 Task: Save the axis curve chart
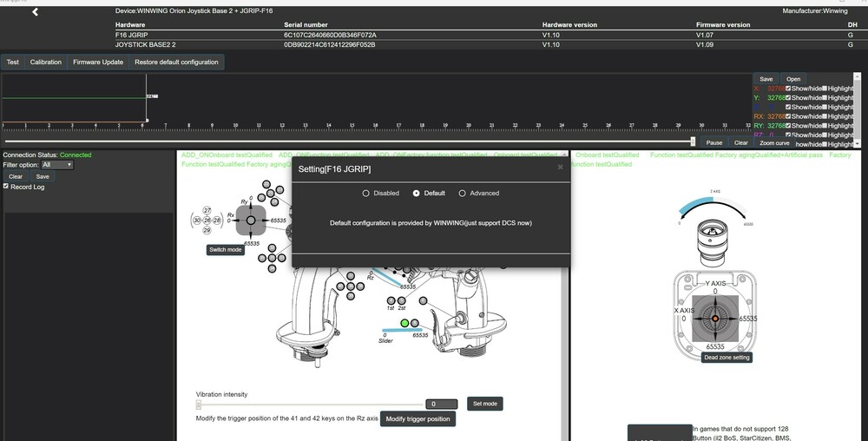pyautogui.click(x=766, y=79)
